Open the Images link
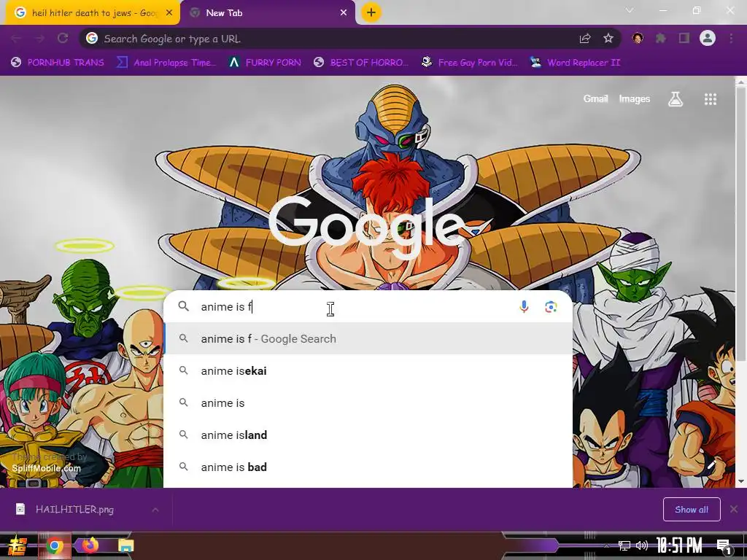This screenshot has width=747, height=560. 634,98
